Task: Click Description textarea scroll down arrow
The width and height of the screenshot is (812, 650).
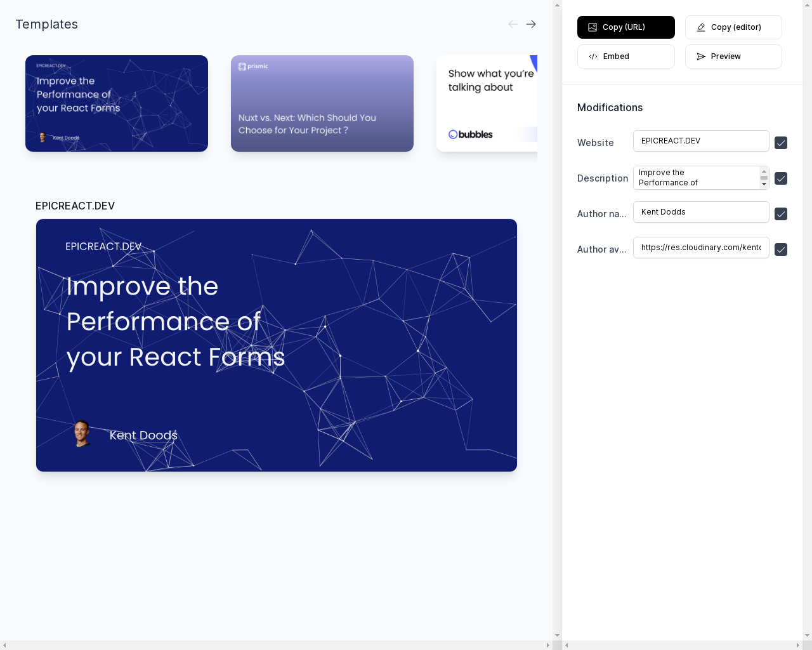Action: (x=764, y=184)
